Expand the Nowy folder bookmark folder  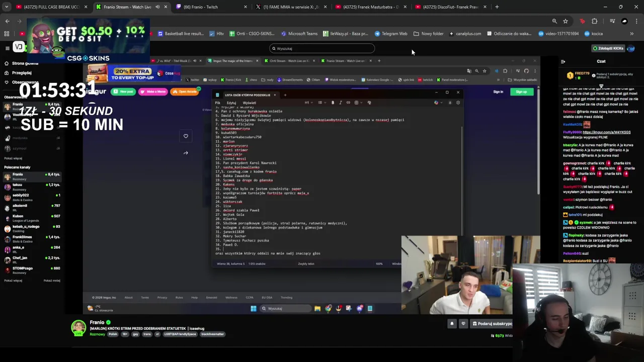(429, 34)
